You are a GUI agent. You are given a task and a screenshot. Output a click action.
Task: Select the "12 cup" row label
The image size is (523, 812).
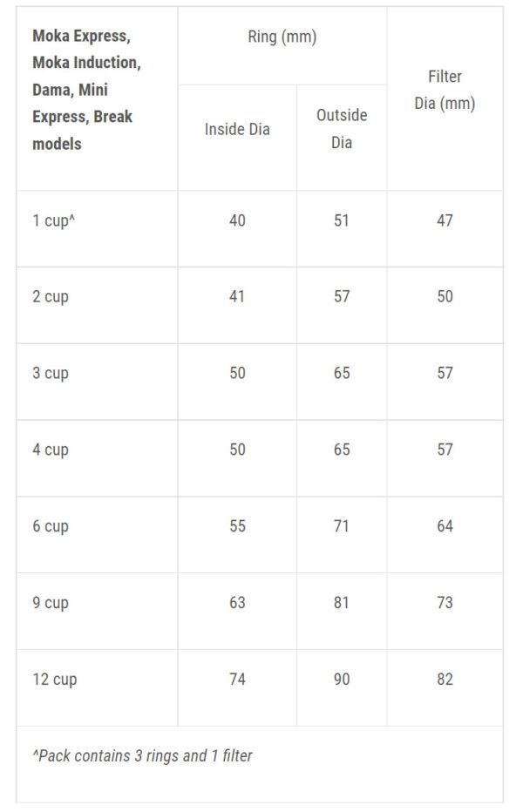point(54,680)
